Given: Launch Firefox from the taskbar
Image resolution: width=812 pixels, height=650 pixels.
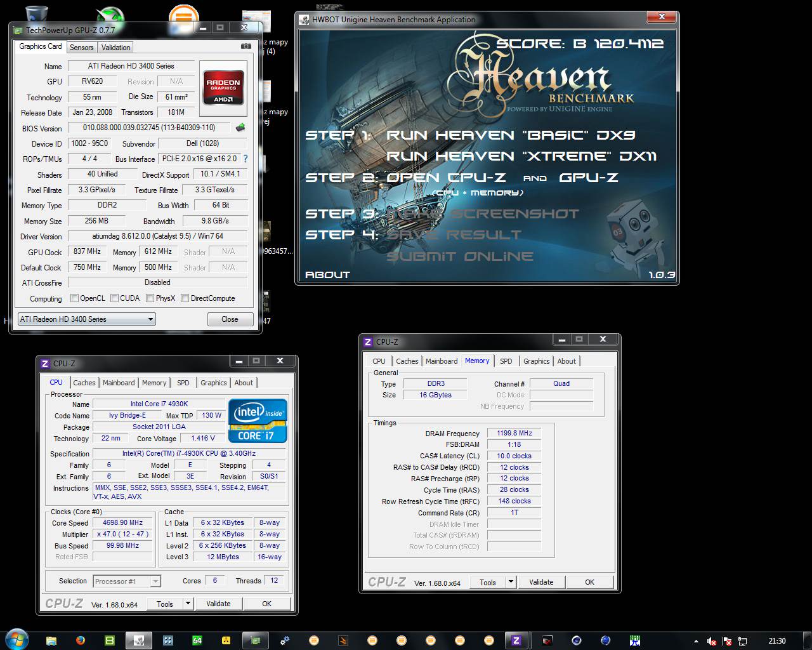Looking at the screenshot, I should 81,640.
